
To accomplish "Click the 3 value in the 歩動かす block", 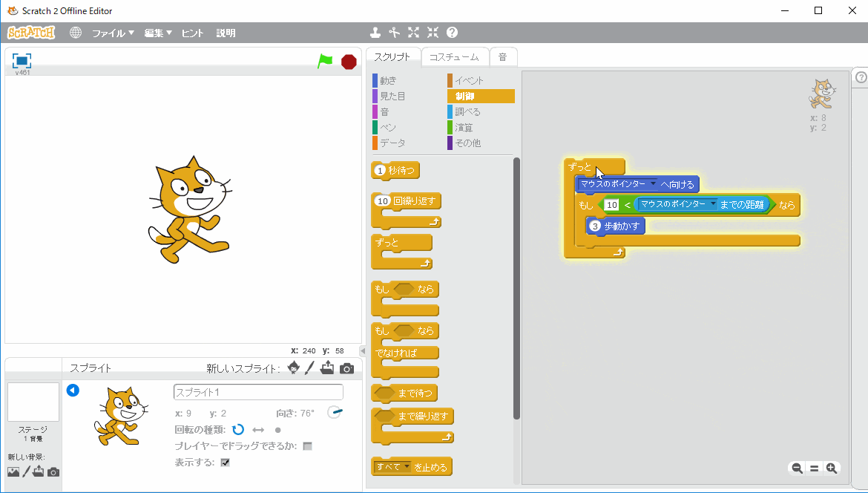I will 595,226.
